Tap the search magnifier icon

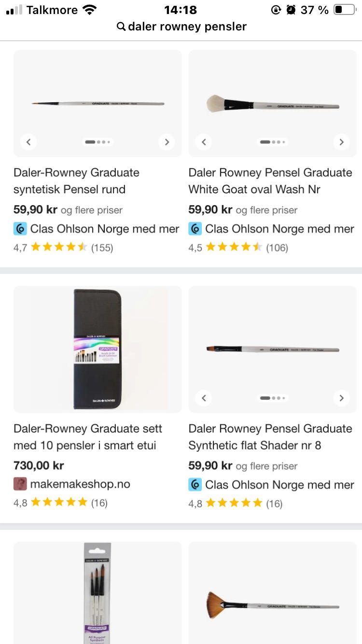pos(121,27)
